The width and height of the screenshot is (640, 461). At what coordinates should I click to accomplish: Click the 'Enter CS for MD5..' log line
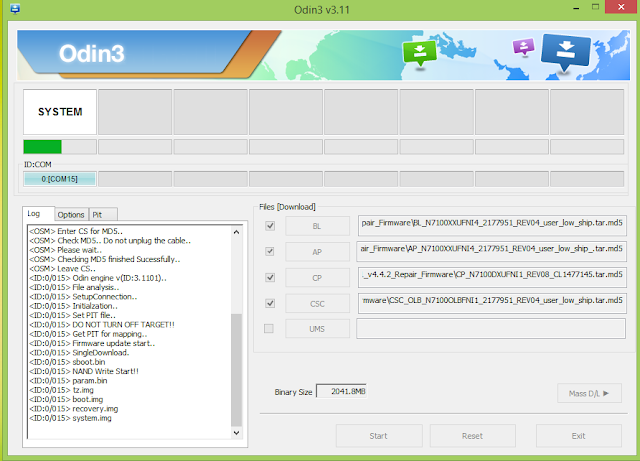[x=76, y=231]
